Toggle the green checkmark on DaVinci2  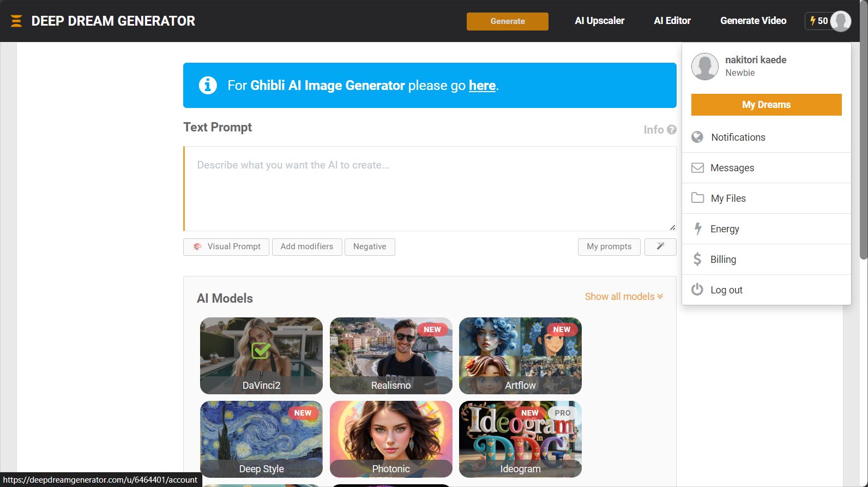[261, 350]
